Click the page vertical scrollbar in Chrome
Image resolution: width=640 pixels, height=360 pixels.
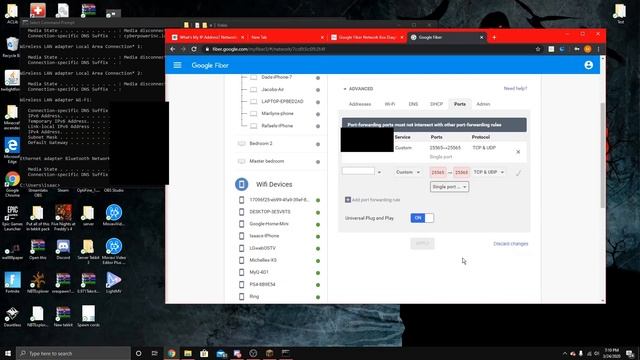(x=602, y=155)
